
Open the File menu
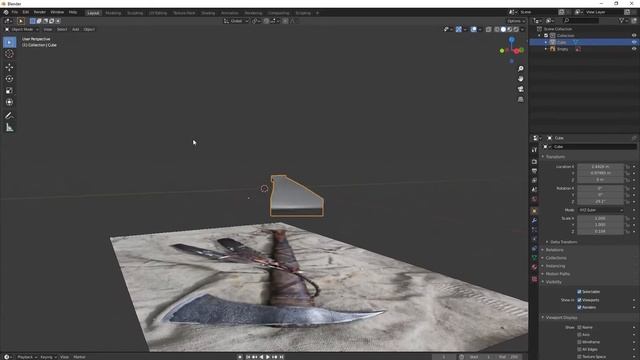pyautogui.click(x=15, y=12)
